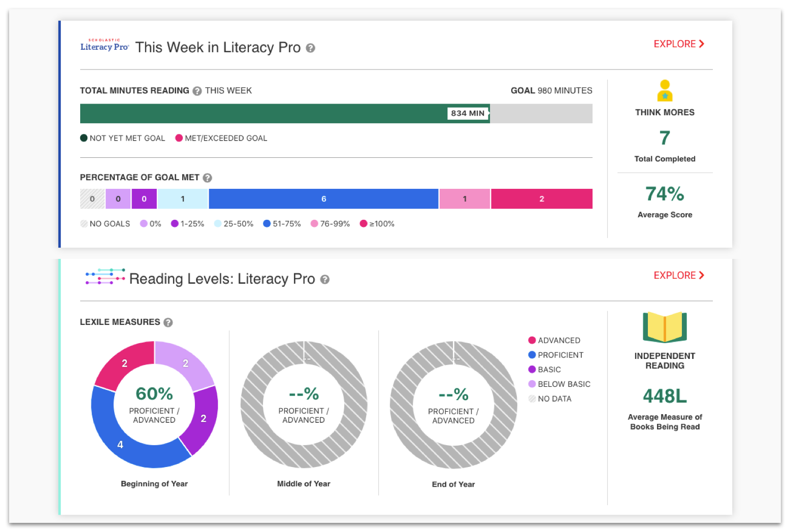Click help icon next to Total Minutes Reading
Image resolution: width=790 pixels, height=532 pixels.
pyautogui.click(x=197, y=91)
